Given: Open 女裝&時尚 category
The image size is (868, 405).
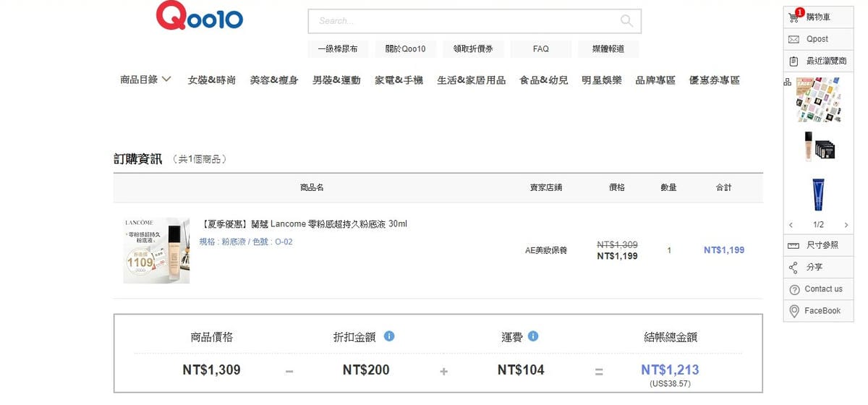Looking at the screenshot, I should point(212,80).
